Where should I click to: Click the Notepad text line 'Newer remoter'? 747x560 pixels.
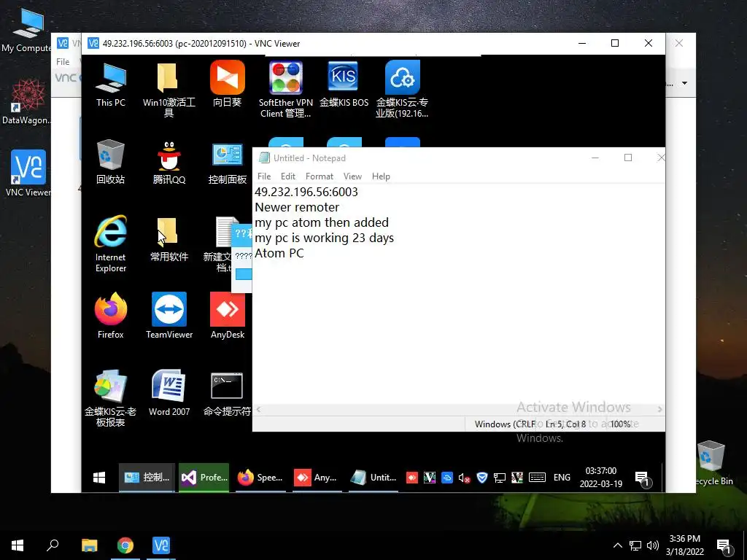[297, 207]
